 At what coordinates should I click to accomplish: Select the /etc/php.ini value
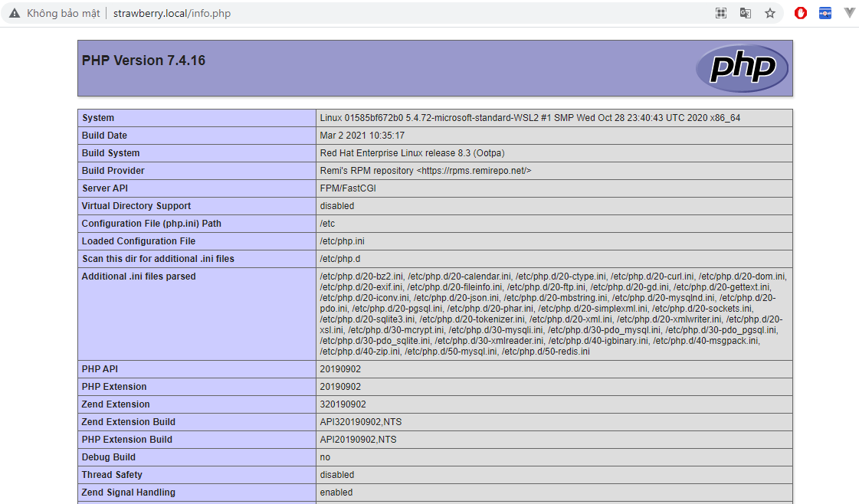(x=342, y=241)
